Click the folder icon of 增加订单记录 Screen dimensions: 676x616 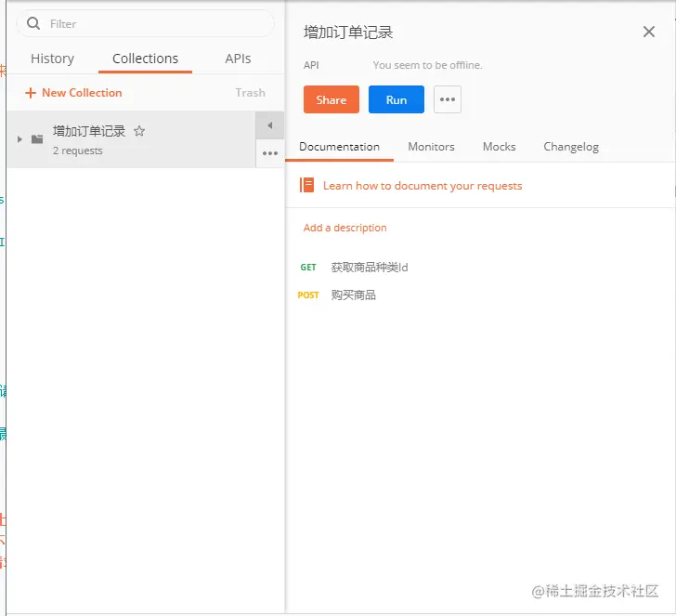[37, 139]
